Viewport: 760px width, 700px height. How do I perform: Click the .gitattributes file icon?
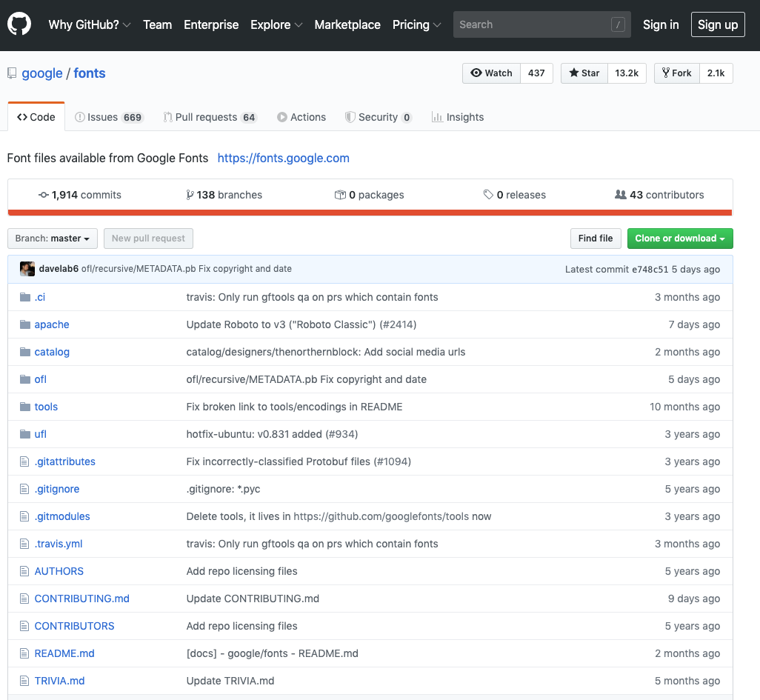pyautogui.click(x=24, y=461)
